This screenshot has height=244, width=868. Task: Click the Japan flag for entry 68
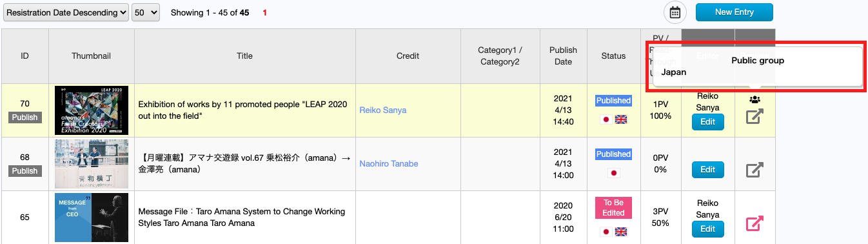pos(613,173)
